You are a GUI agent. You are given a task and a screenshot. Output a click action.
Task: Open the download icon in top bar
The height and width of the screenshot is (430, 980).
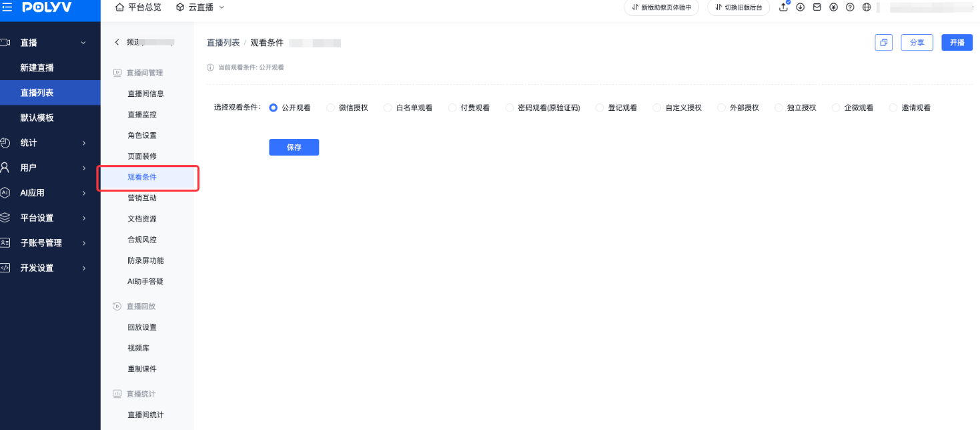pos(800,7)
